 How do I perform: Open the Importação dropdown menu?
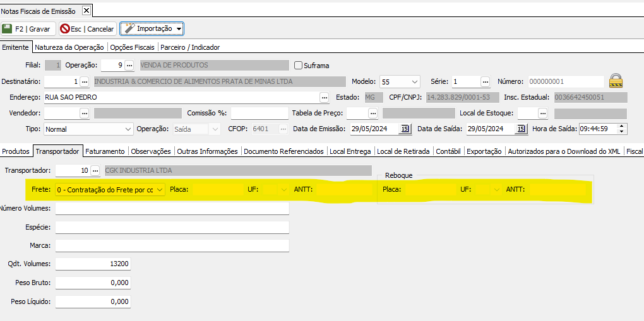(179, 29)
